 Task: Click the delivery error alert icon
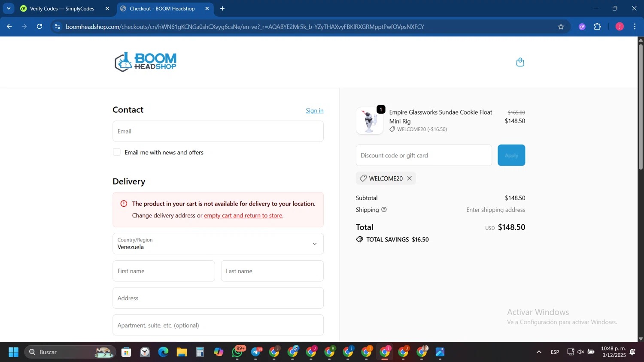[x=124, y=204]
